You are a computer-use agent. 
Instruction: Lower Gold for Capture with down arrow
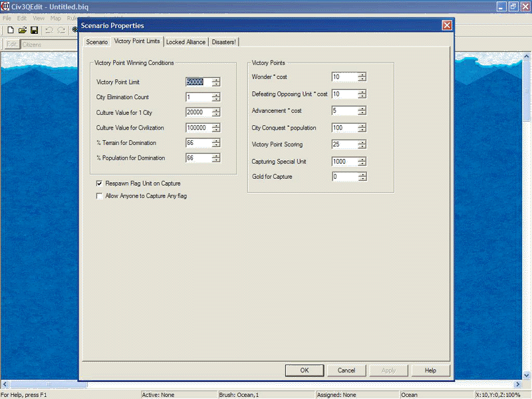(362, 179)
